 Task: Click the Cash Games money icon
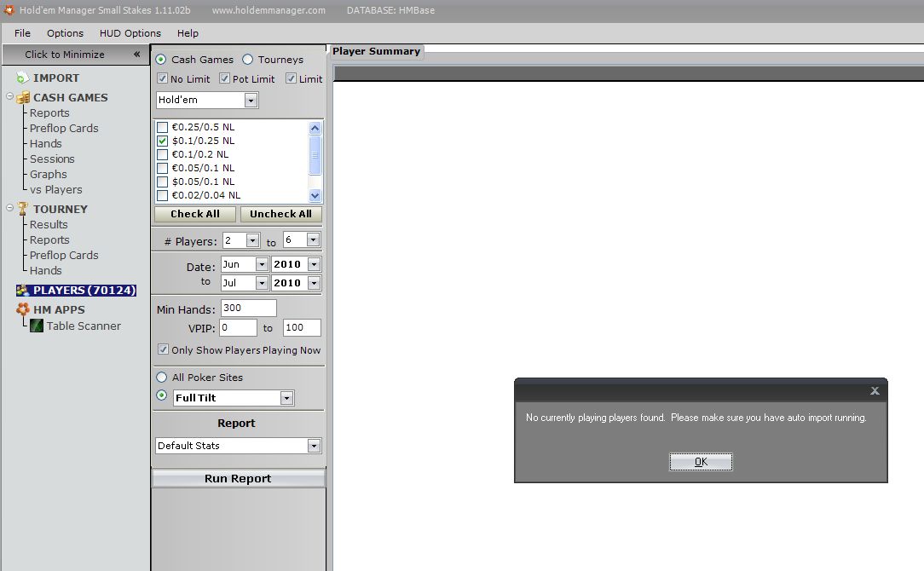tap(23, 97)
